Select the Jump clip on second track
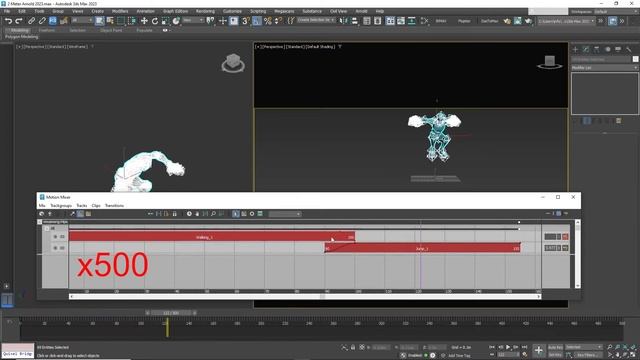 pyautogui.click(x=422, y=248)
